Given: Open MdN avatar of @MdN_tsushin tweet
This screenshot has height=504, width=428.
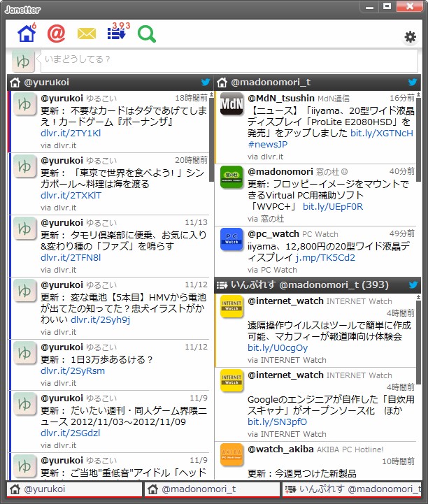Looking at the screenshot, I should [x=231, y=103].
